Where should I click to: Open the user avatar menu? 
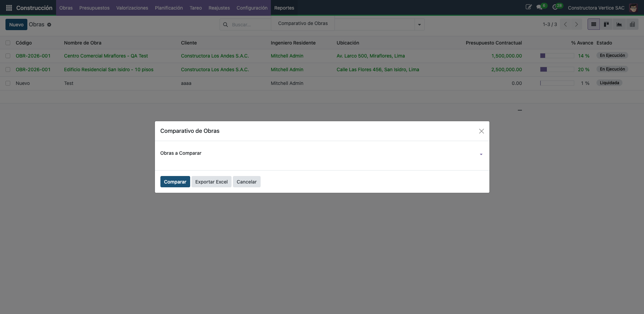tap(633, 8)
